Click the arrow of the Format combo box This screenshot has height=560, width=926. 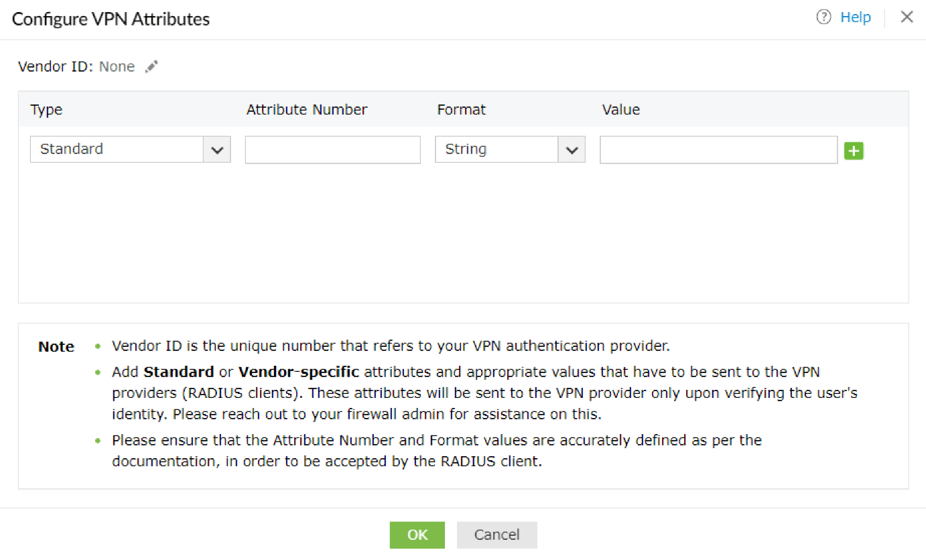tap(572, 150)
